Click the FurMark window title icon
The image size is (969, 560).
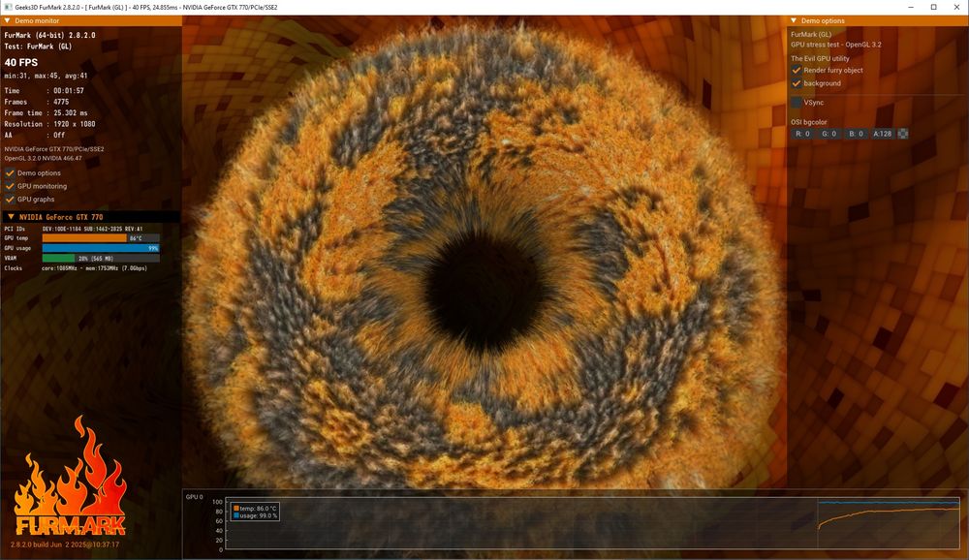click(8, 7)
